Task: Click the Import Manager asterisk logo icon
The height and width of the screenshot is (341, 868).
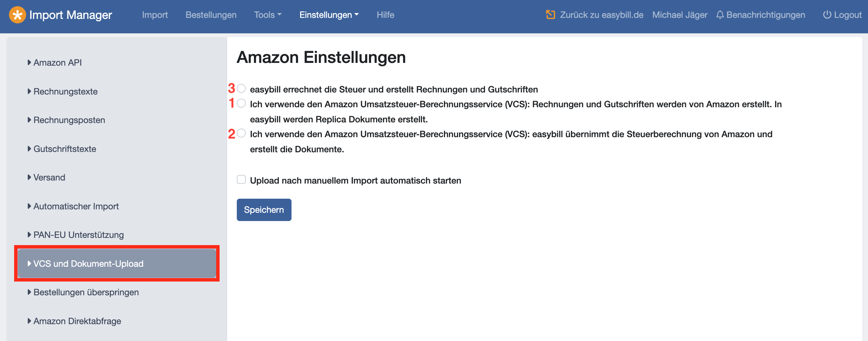Action: pos(17,15)
